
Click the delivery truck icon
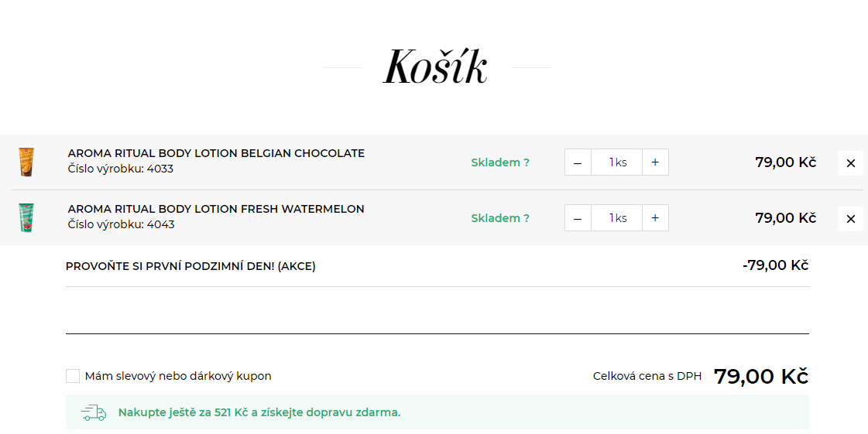(x=94, y=412)
